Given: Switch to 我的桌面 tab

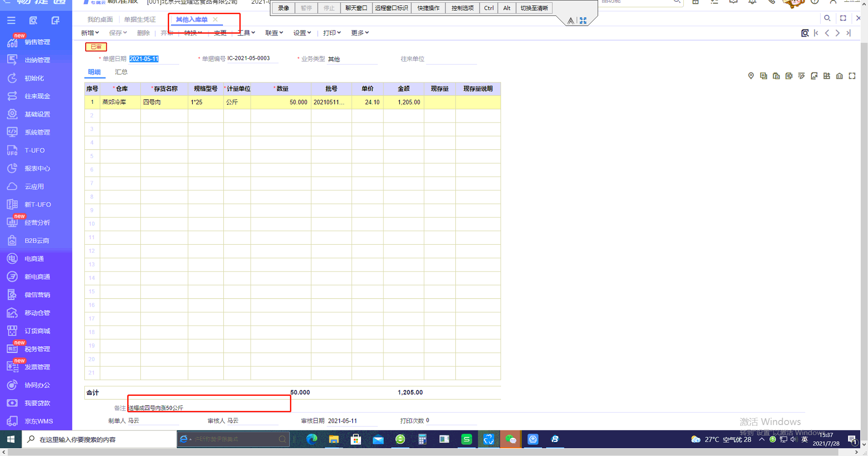Looking at the screenshot, I should (x=100, y=20).
